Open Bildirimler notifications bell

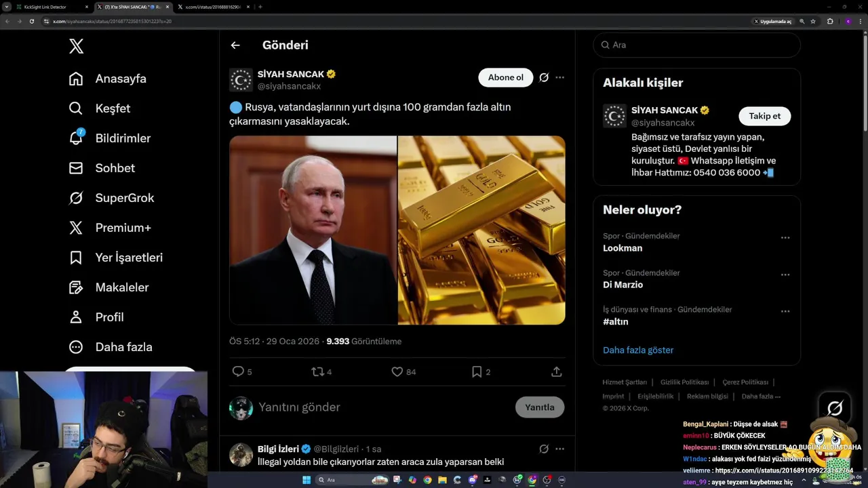point(76,138)
